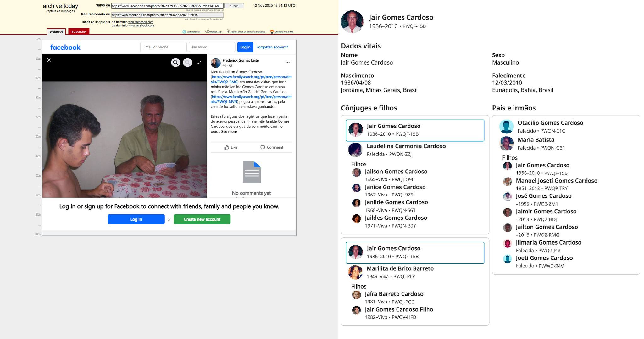The image size is (644, 339).
Task: Focus the Email or phone field
Action: pos(163,47)
